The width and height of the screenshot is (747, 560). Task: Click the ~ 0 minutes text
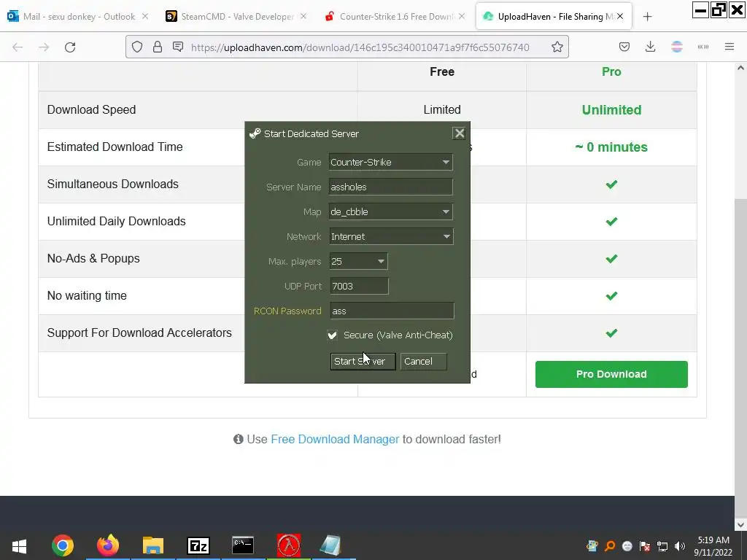point(611,147)
